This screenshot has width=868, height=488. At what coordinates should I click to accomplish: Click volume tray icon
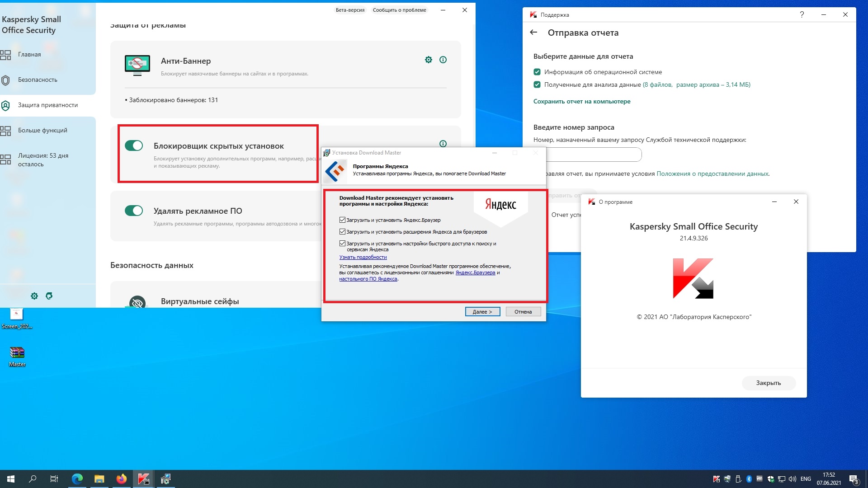click(x=793, y=479)
